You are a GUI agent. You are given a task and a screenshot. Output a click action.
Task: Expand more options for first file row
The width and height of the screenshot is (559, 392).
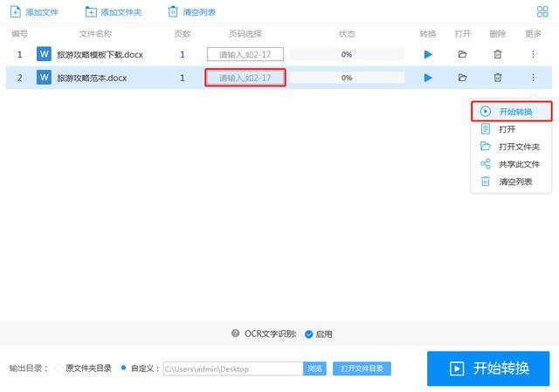click(533, 54)
